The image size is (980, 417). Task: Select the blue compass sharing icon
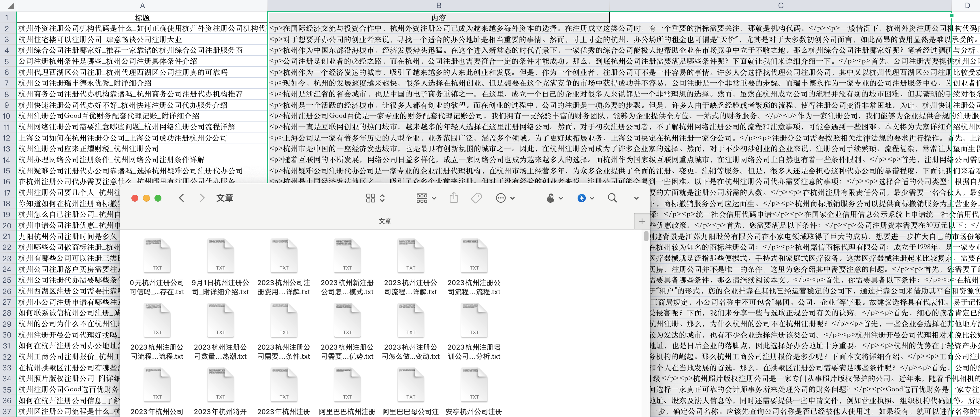(582, 198)
